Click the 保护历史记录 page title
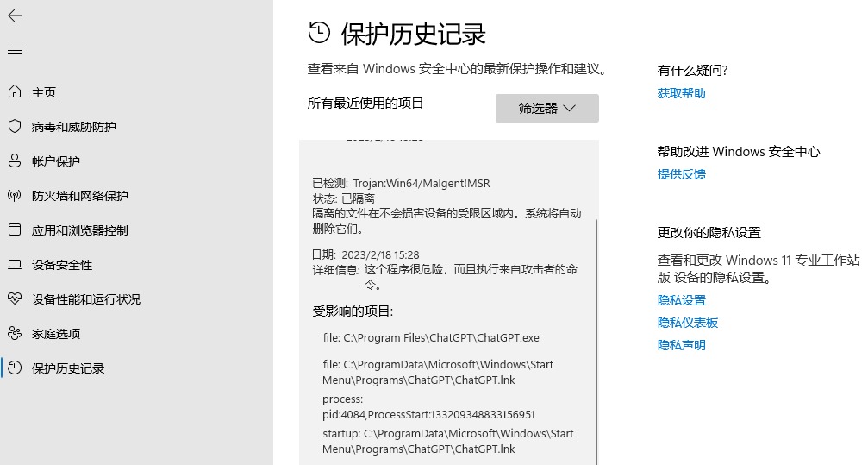Screen dimensions: 868x465 pos(414,35)
